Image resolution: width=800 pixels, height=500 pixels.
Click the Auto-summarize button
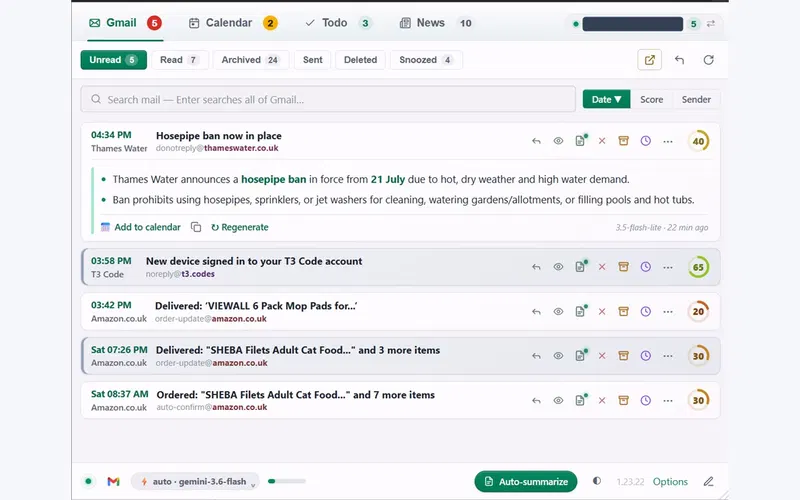[526, 481]
